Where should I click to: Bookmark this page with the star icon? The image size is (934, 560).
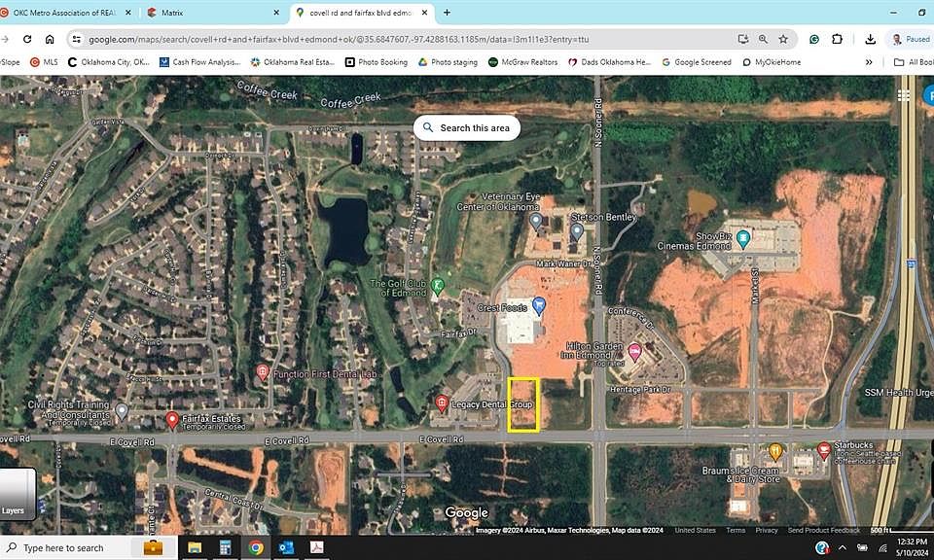click(783, 39)
